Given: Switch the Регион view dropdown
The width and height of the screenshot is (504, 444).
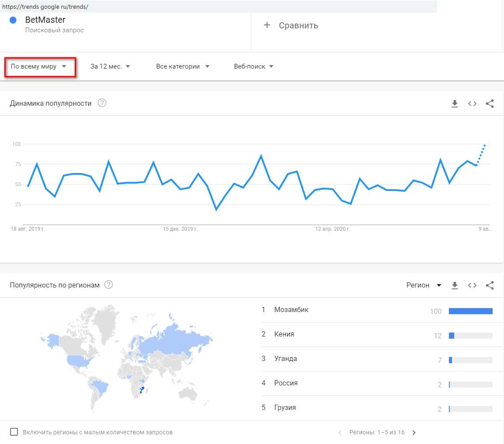Looking at the screenshot, I should point(424,285).
